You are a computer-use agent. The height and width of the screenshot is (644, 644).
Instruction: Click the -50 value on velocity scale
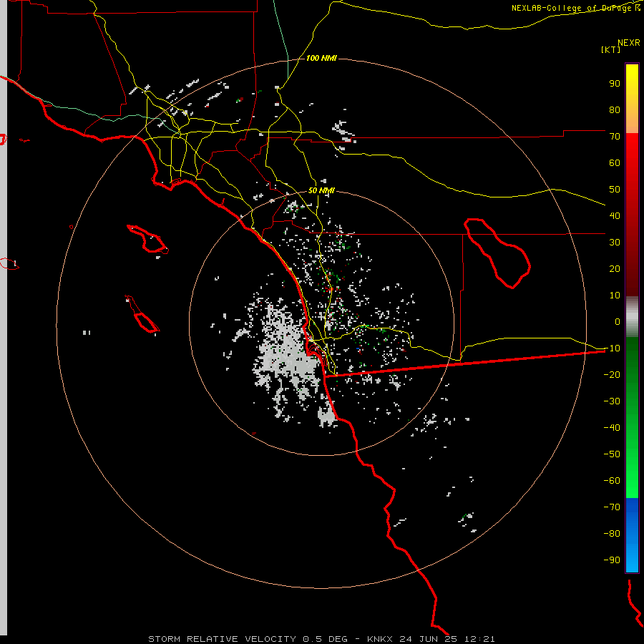click(612, 454)
